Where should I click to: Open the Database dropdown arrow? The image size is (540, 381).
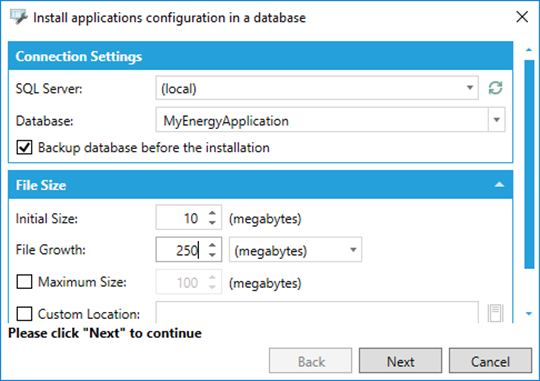pos(497,120)
